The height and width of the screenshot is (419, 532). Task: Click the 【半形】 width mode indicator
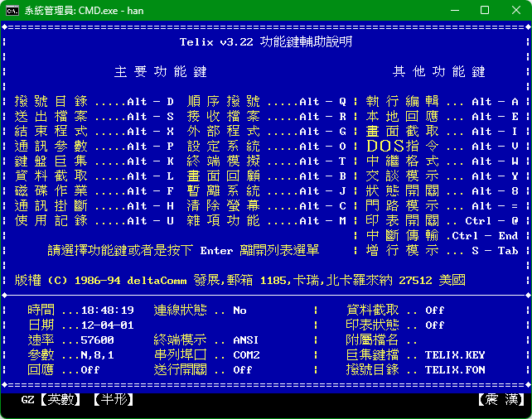pyautogui.click(x=114, y=400)
